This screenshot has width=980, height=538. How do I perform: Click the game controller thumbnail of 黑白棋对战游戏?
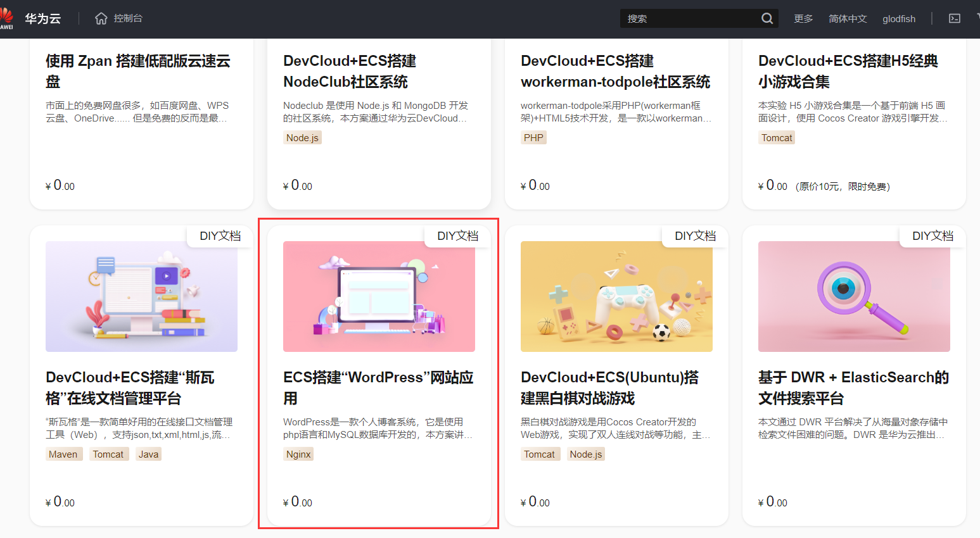616,296
